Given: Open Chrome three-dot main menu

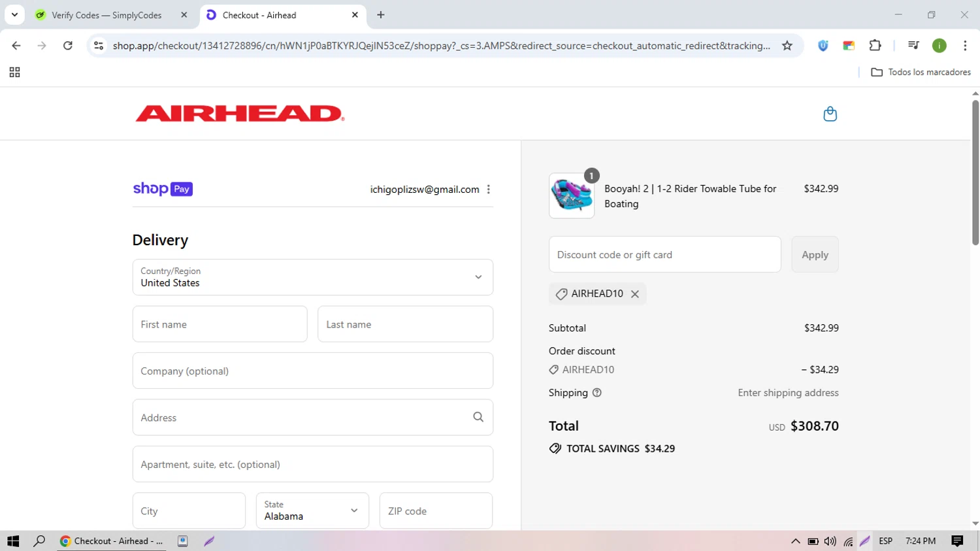Looking at the screenshot, I should [965, 46].
